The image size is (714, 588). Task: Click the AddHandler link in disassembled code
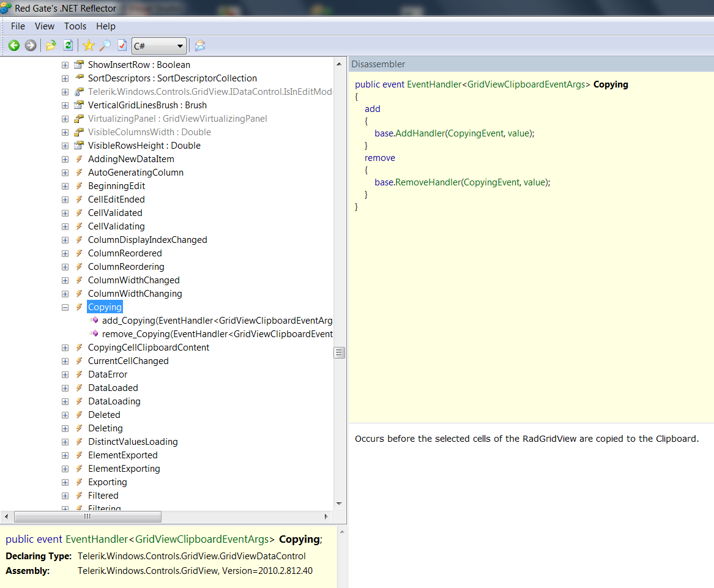click(420, 133)
